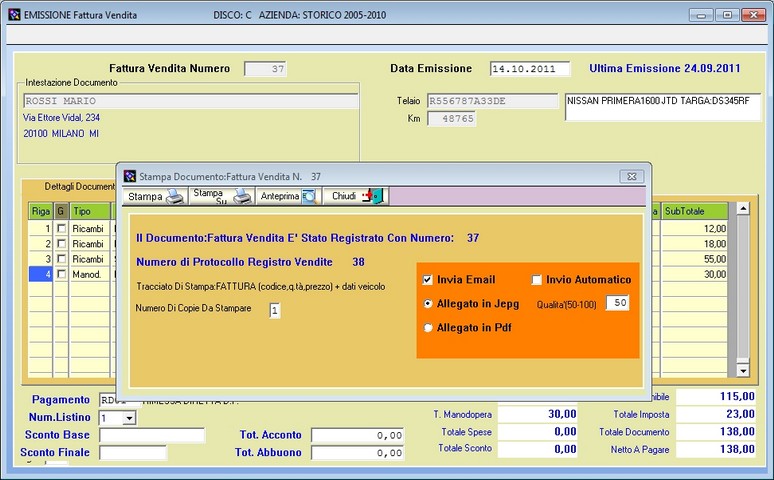
Task: Select row number 4 in details grid
Action: [40, 274]
